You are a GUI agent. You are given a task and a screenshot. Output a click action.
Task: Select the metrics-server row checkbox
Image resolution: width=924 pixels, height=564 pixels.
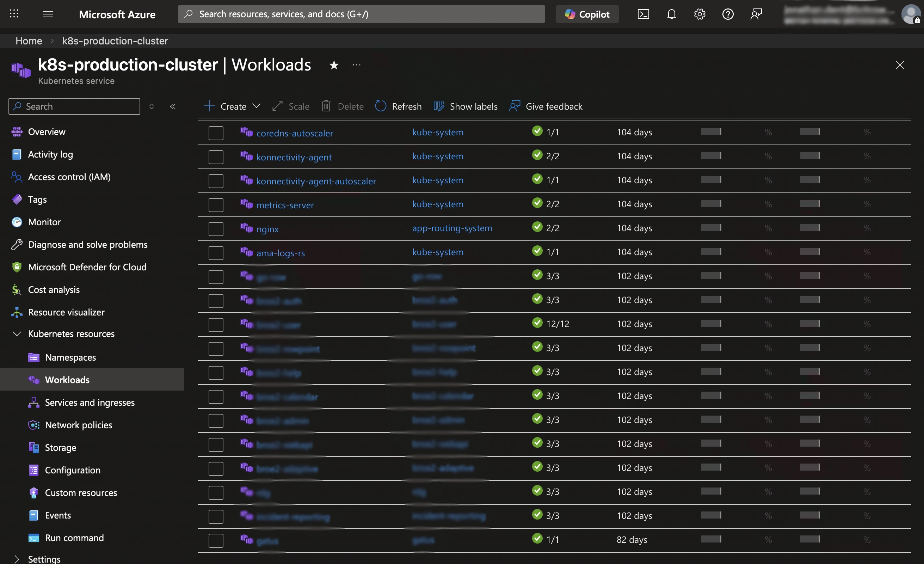coord(216,205)
